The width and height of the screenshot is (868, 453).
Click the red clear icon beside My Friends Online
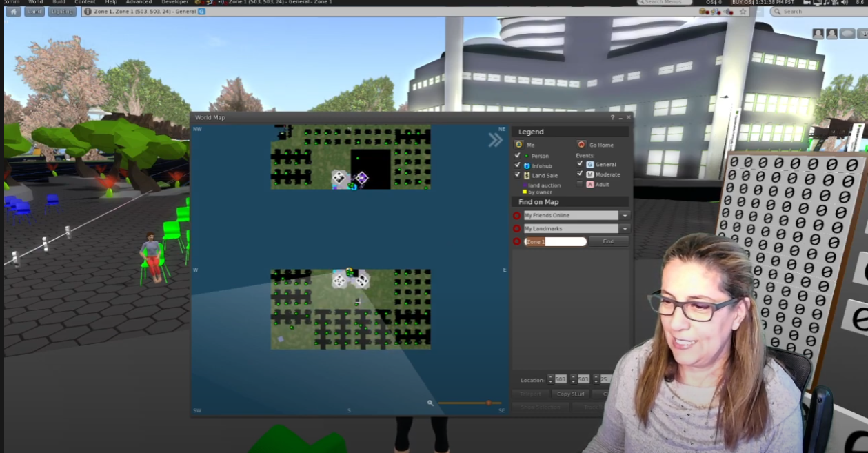(x=516, y=216)
